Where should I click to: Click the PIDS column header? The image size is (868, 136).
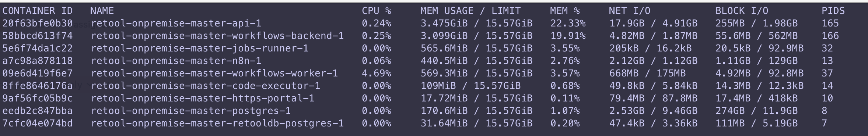[x=833, y=11]
